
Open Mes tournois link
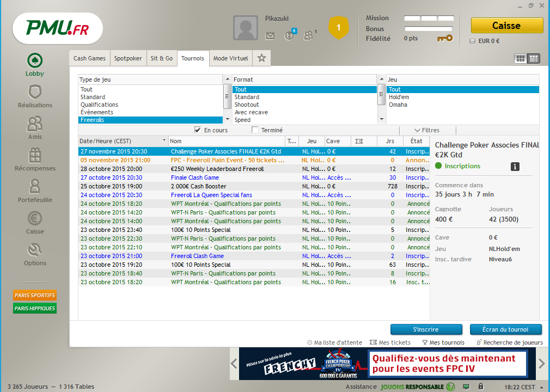tap(443, 342)
